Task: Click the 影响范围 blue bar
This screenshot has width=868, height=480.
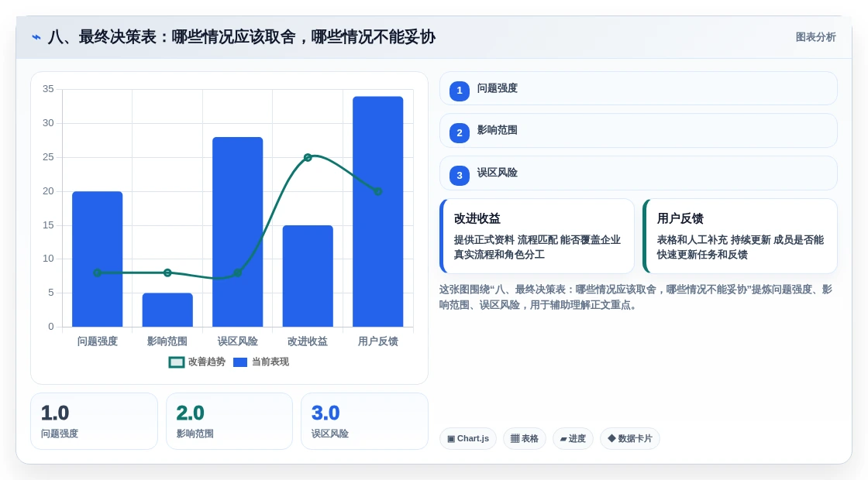Action: click(x=167, y=310)
